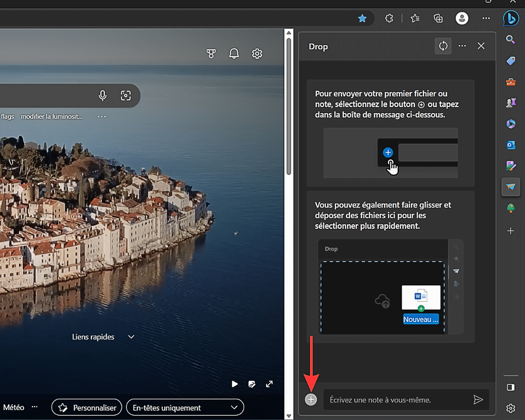Click the blue favorites star in address bar

(362, 18)
